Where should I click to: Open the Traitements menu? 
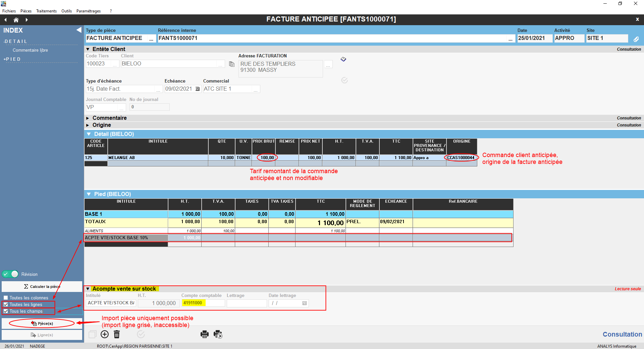coord(46,11)
